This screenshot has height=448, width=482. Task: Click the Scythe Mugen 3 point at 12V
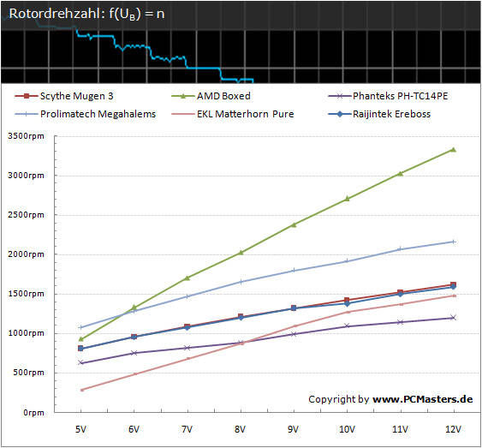453,284
